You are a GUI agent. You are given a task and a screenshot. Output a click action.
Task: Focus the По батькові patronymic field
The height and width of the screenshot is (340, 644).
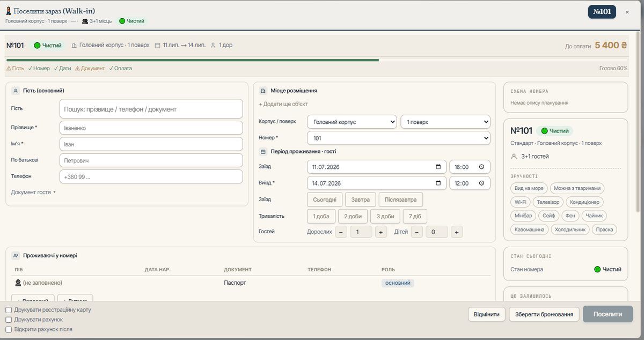151,160
